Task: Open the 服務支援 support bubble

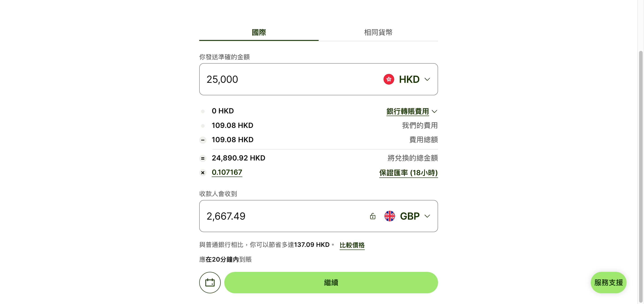Action: click(608, 282)
